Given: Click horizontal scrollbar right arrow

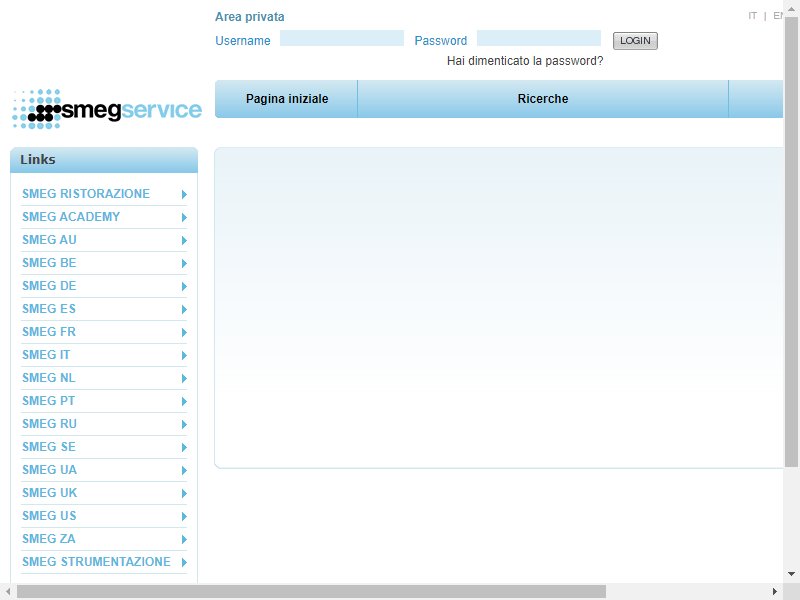Looking at the screenshot, I should click(x=775, y=592).
